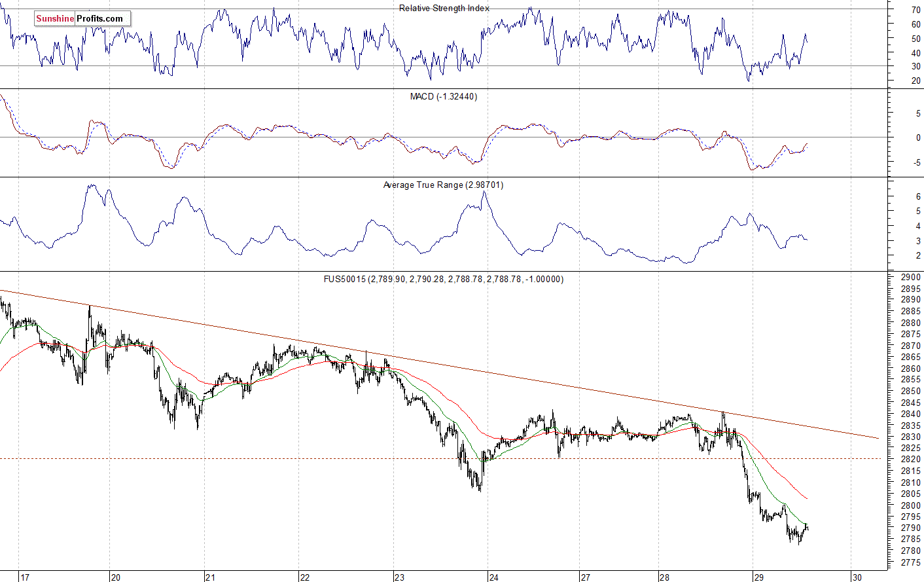This screenshot has width=924, height=582.
Task: Click the RSI 30 axis label
Action: tap(915, 67)
